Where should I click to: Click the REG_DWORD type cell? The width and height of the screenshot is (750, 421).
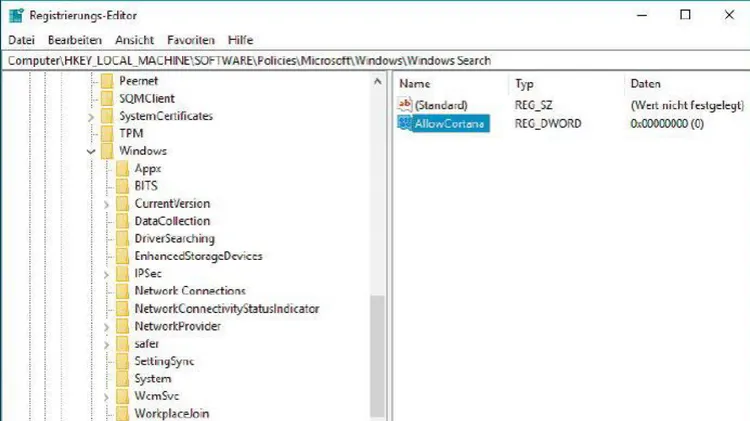[x=548, y=123]
